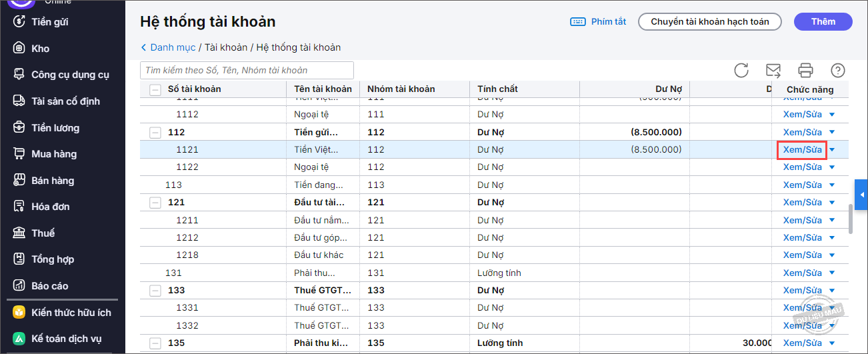This screenshot has height=354, width=868.
Task: Open the dropdown arrow beside Xem/Sửa for account 1121
Action: pos(832,150)
